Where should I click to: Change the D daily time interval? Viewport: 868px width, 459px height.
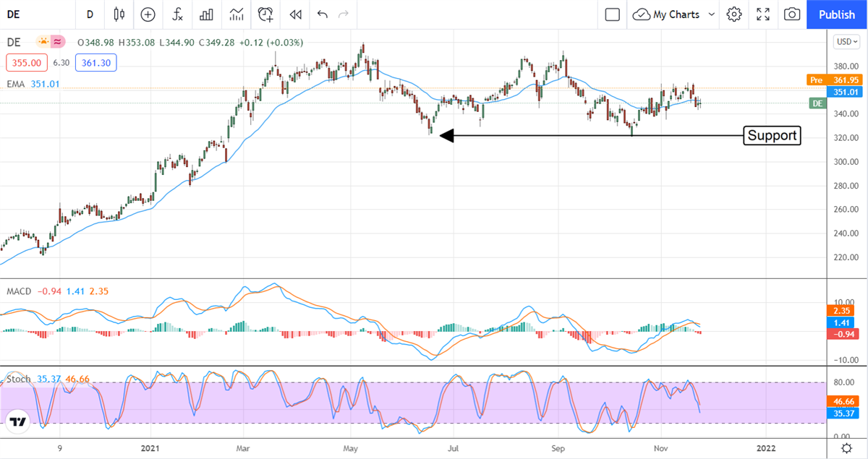click(x=90, y=14)
